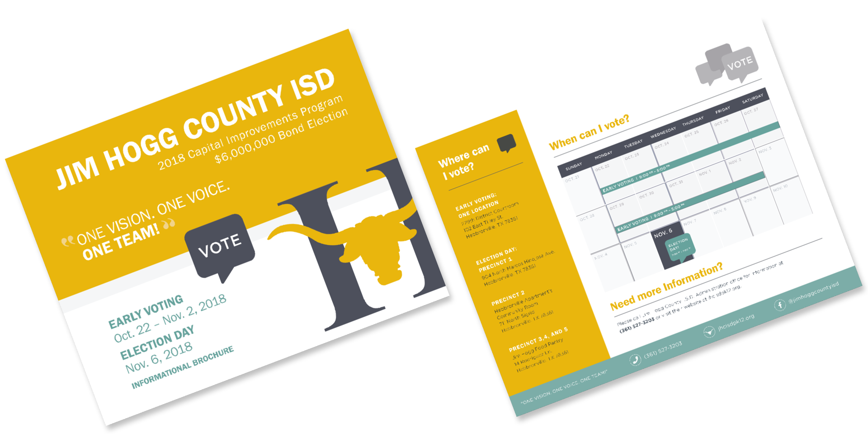Click the TUESDAY calendar column header
This screenshot has height=448, width=868.
pos(633,144)
